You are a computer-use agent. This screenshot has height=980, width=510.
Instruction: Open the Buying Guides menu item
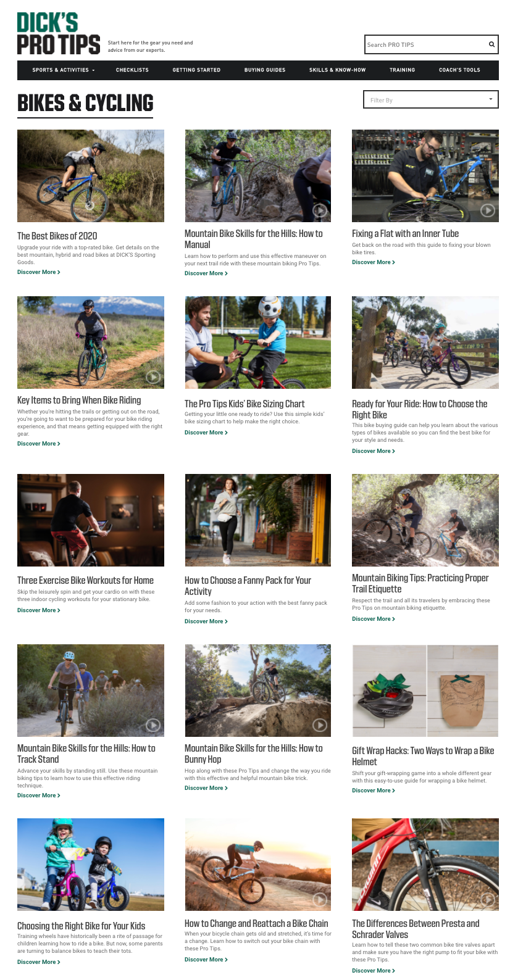pos(265,70)
